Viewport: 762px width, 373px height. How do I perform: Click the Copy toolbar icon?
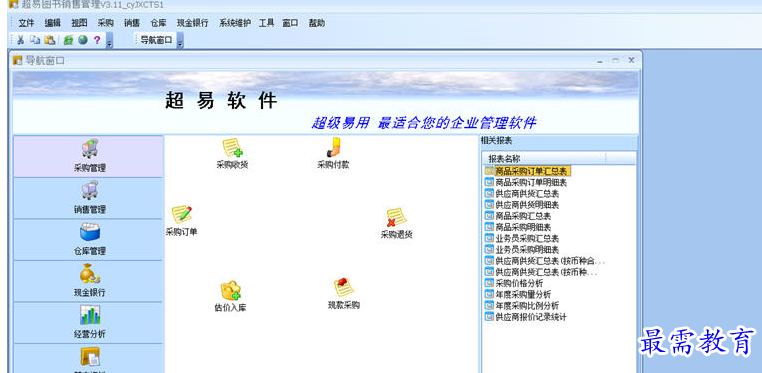click(x=35, y=40)
